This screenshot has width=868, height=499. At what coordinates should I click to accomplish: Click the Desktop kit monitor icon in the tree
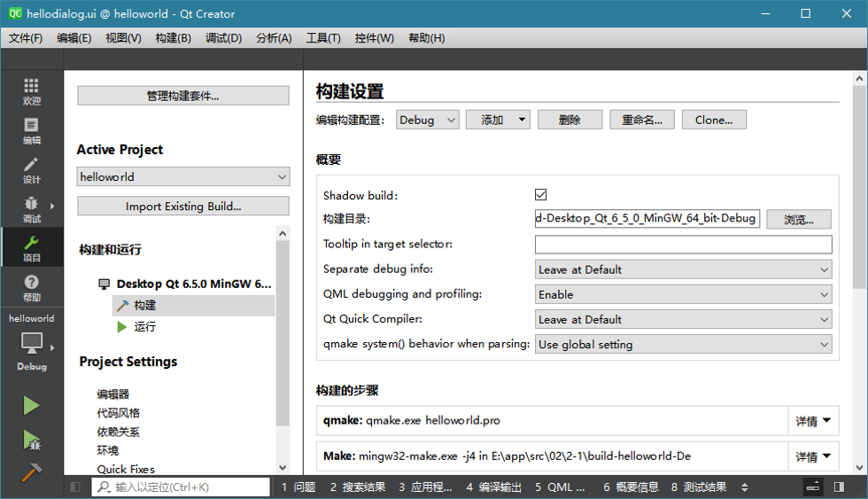(105, 285)
